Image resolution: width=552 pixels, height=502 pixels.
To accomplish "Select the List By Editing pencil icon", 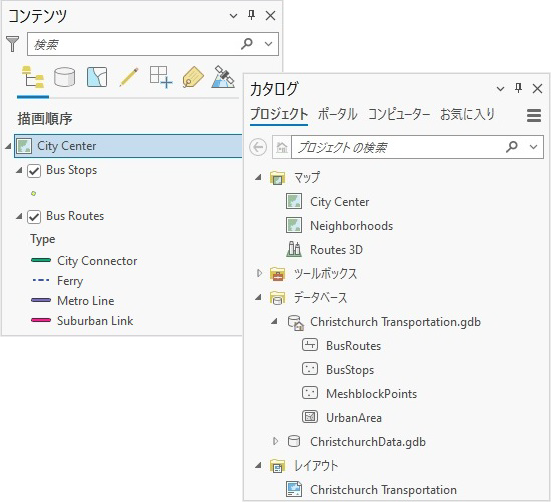I will [x=129, y=77].
